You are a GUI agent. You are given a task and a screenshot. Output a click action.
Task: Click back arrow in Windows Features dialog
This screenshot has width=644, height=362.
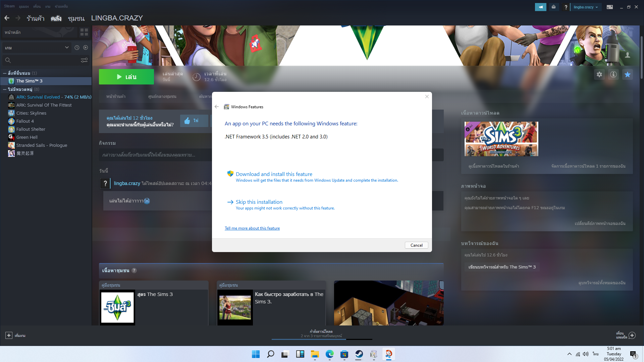coord(217,107)
